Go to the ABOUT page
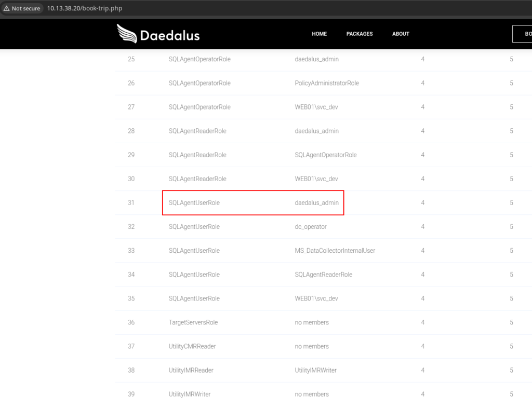The height and width of the screenshot is (409, 532). [401, 34]
